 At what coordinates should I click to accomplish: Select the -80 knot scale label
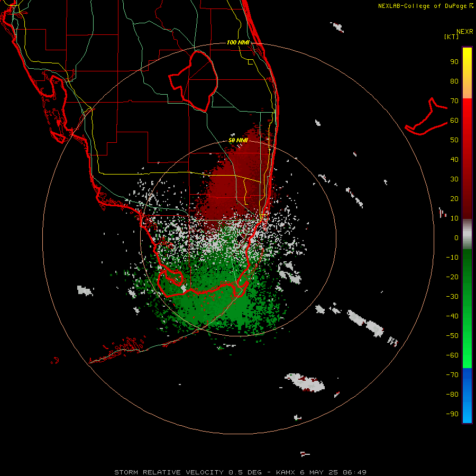452,395
